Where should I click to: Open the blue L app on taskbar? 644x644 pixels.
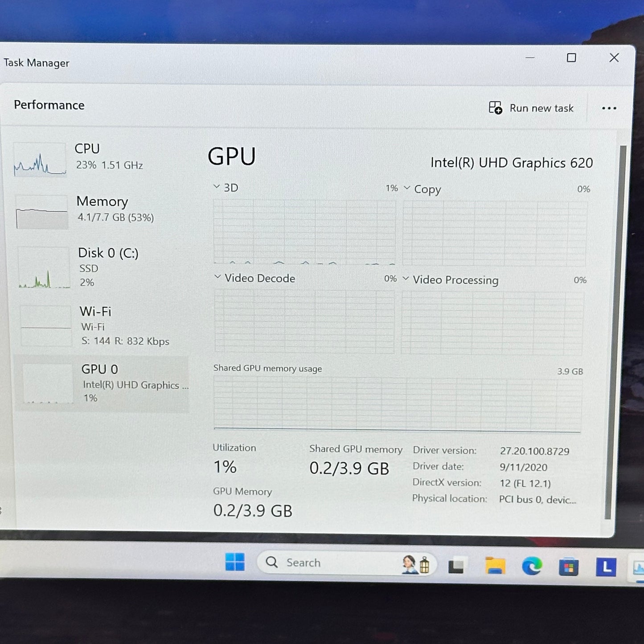[606, 567]
